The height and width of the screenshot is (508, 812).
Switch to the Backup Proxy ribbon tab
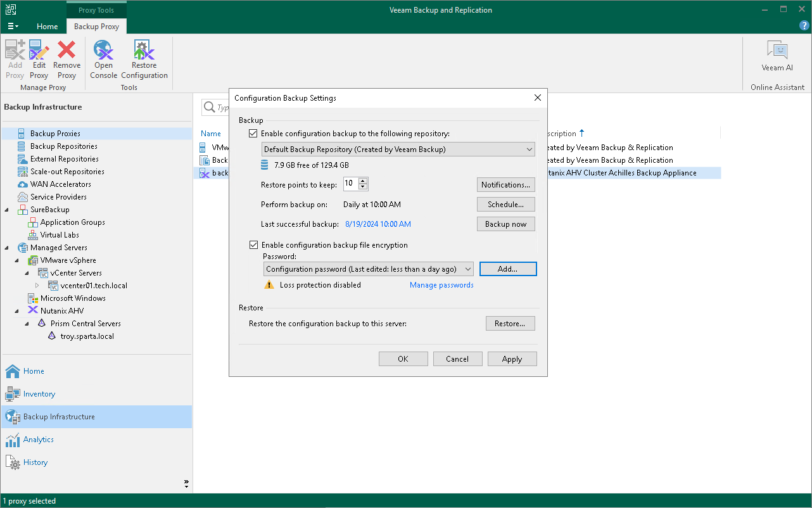point(96,27)
